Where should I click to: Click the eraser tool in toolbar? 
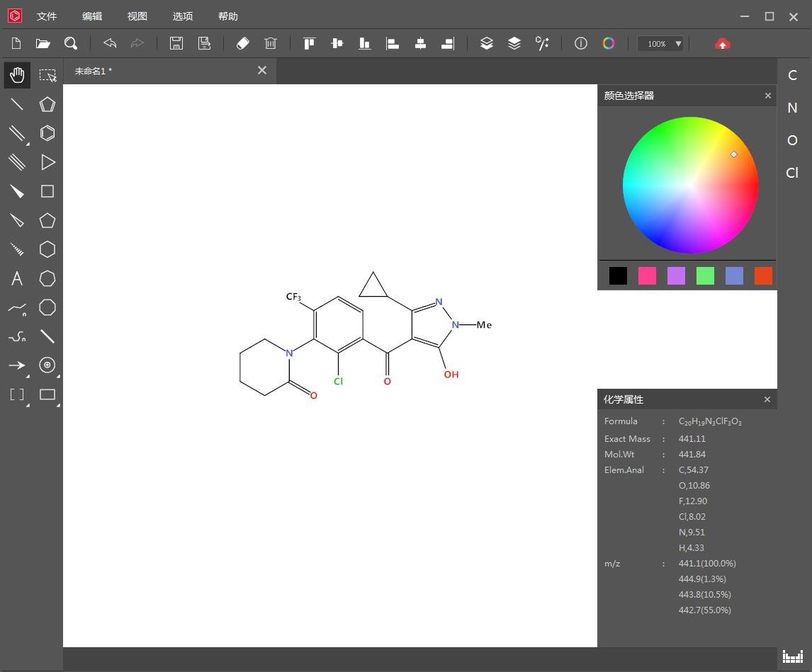[x=242, y=44]
